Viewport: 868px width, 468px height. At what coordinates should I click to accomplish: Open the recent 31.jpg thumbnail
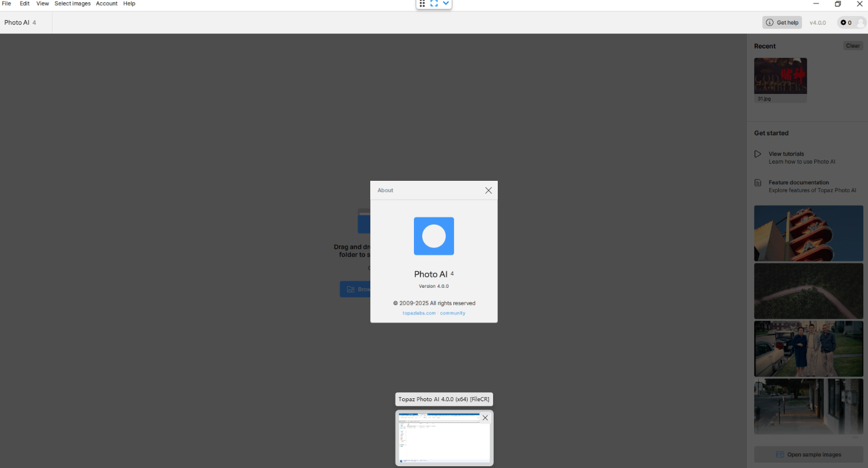tap(781, 76)
